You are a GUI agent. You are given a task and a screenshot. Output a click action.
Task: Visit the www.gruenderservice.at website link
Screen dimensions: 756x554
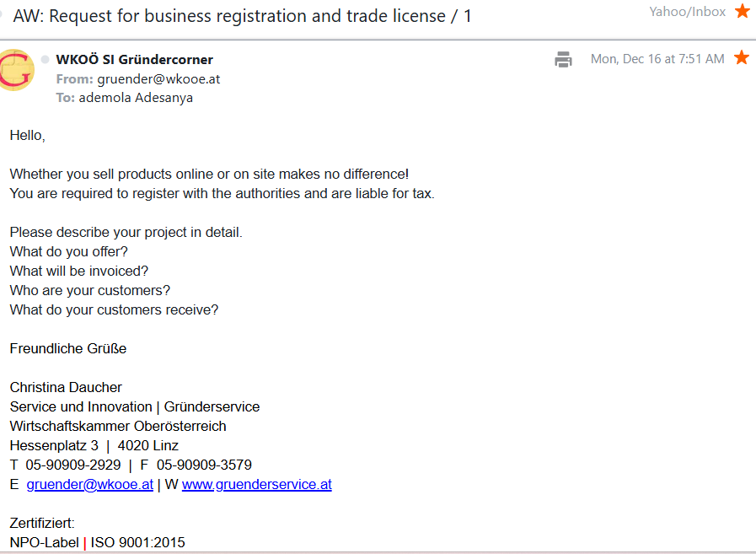pos(257,485)
